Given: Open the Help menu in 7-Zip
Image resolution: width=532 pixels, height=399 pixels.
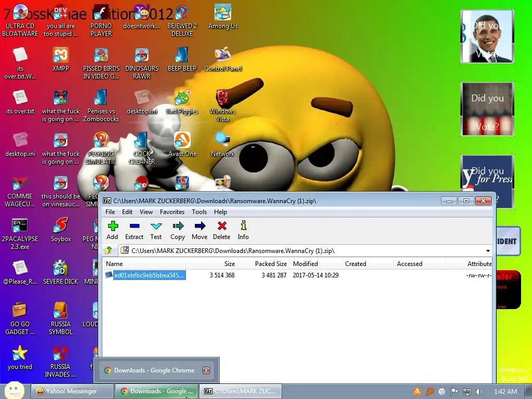Looking at the screenshot, I should tap(220, 212).
